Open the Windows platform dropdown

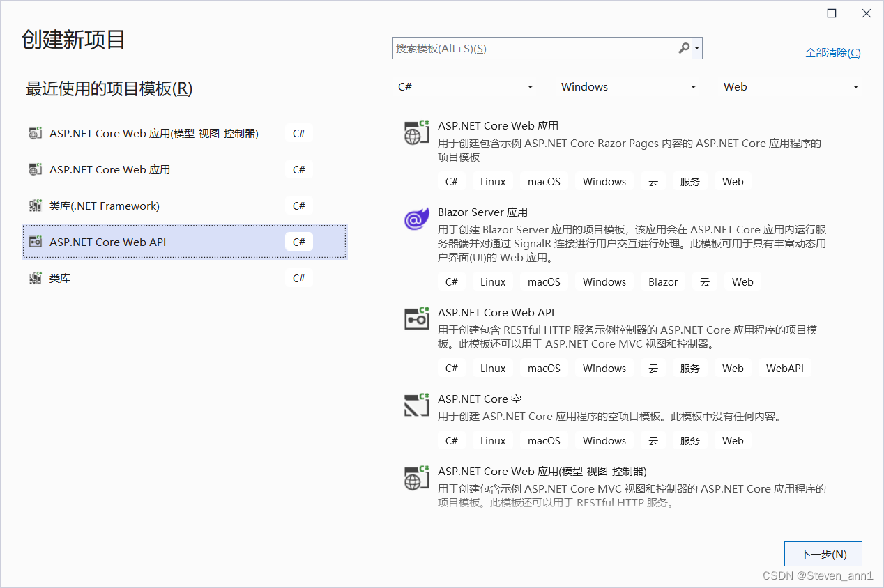pos(627,86)
